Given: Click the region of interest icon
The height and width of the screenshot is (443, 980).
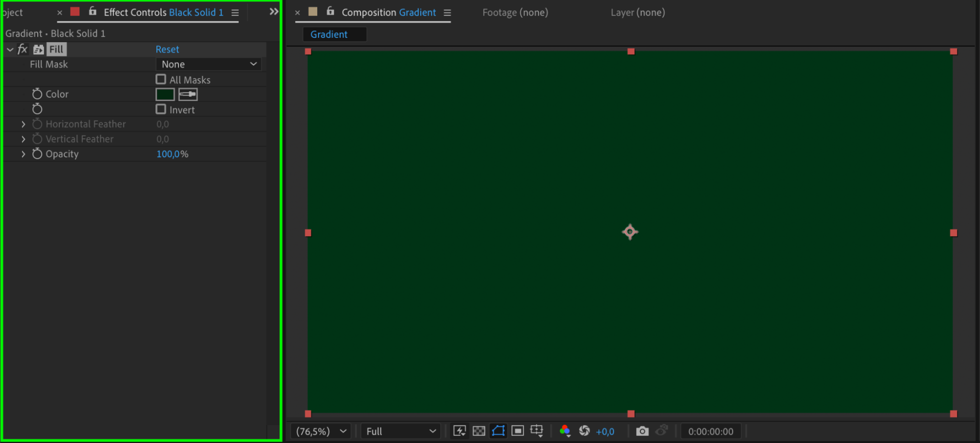Looking at the screenshot, I should pyautogui.click(x=517, y=431).
